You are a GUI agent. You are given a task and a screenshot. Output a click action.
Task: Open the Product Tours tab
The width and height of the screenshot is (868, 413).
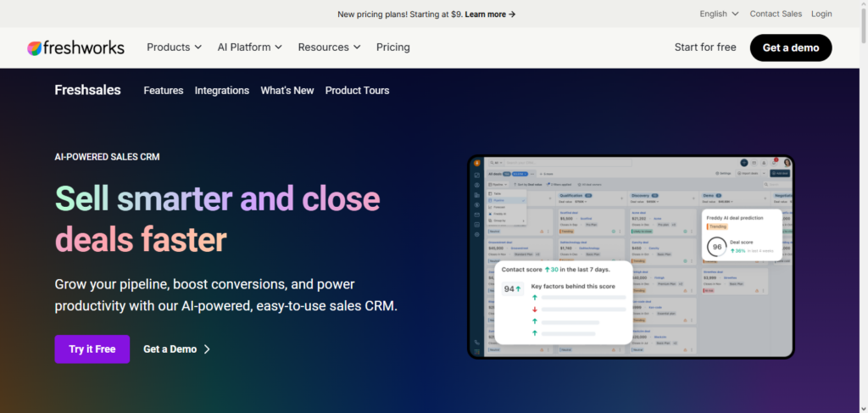[x=357, y=90]
